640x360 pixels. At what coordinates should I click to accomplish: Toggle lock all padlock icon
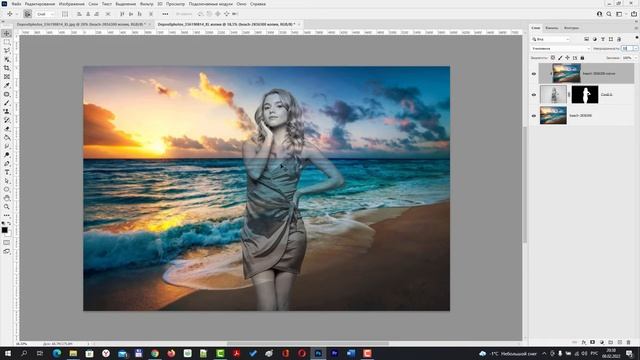tap(582, 58)
